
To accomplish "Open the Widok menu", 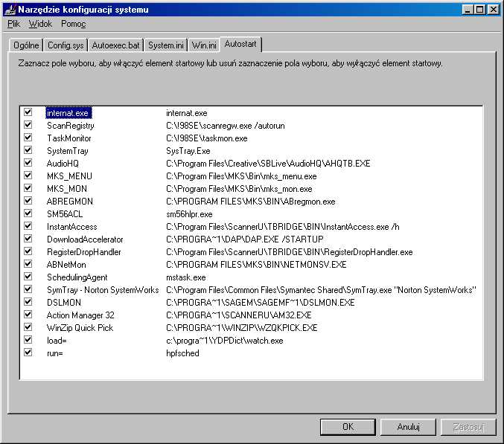I will click(x=40, y=24).
